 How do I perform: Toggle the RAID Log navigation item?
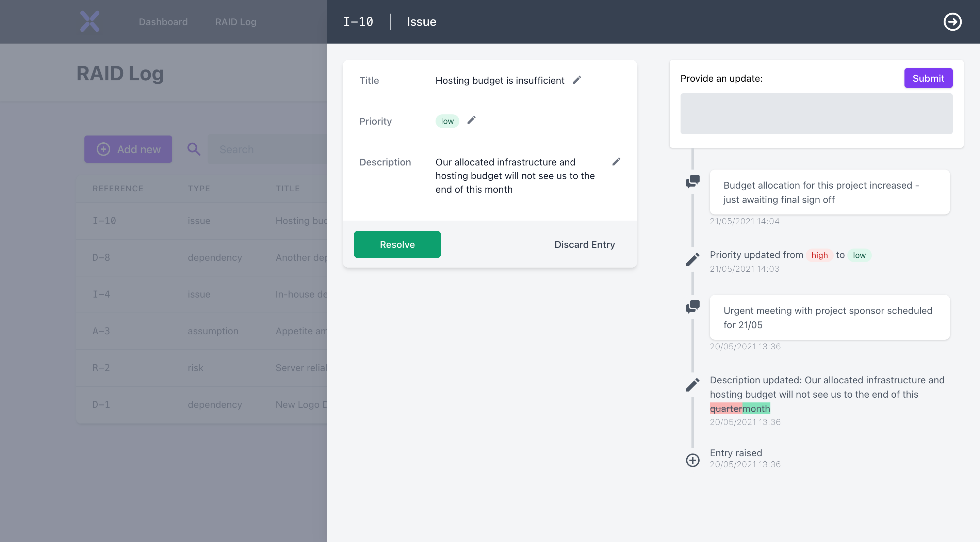click(x=235, y=21)
